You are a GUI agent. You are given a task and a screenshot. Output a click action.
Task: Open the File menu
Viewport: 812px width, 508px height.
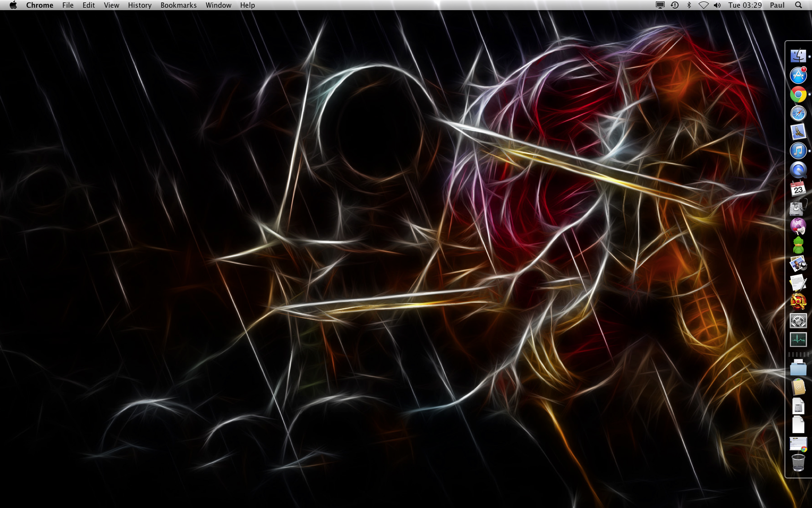pos(68,5)
